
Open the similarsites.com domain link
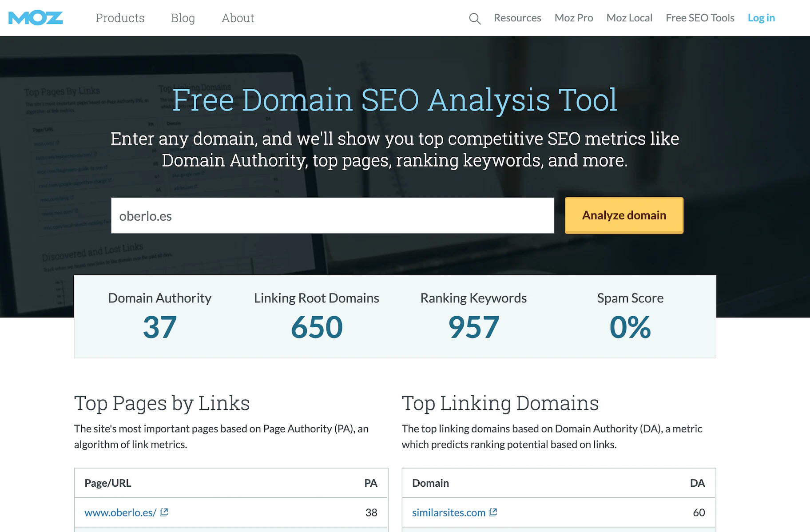pyautogui.click(x=449, y=512)
